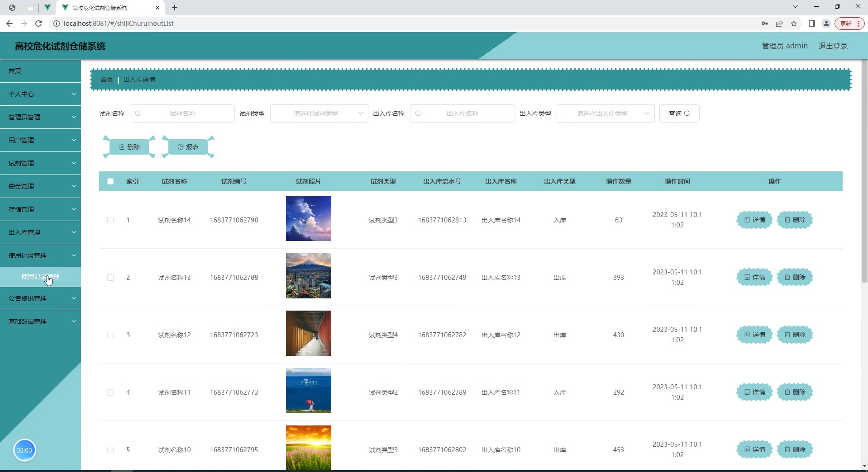Click the browser forward arrow
This screenshot has height=472, width=868.
click(24, 24)
